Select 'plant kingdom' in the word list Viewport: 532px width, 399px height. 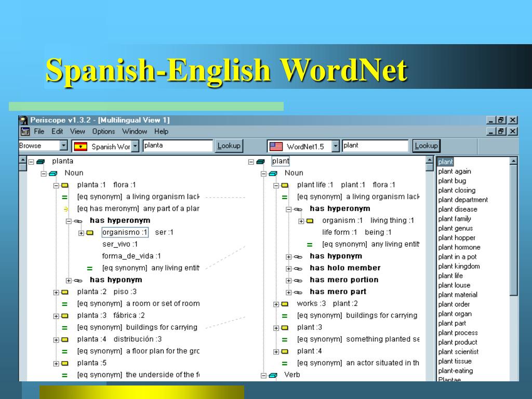tap(459, 267)
